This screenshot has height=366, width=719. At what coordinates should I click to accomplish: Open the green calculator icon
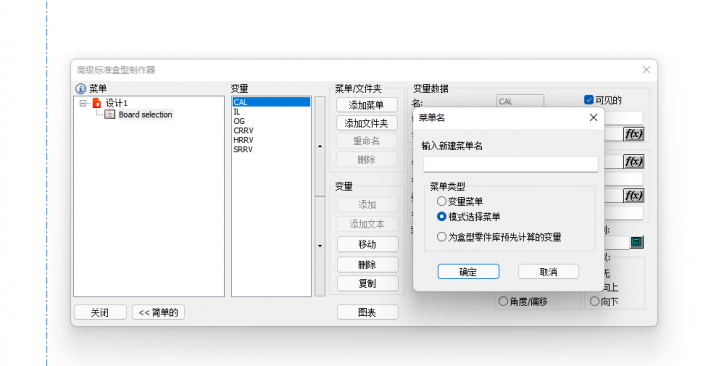(x=636, y=242)
